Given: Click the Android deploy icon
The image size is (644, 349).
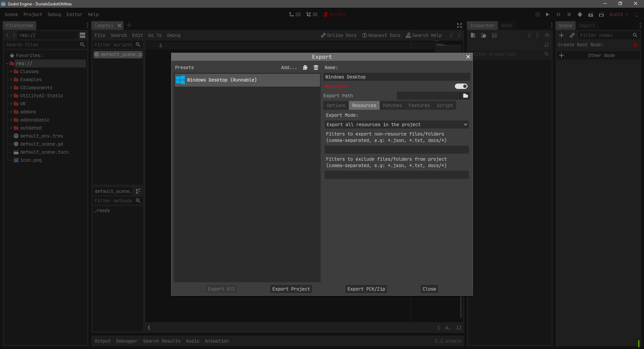Looking at the screenshot, I should click(580, 14).
